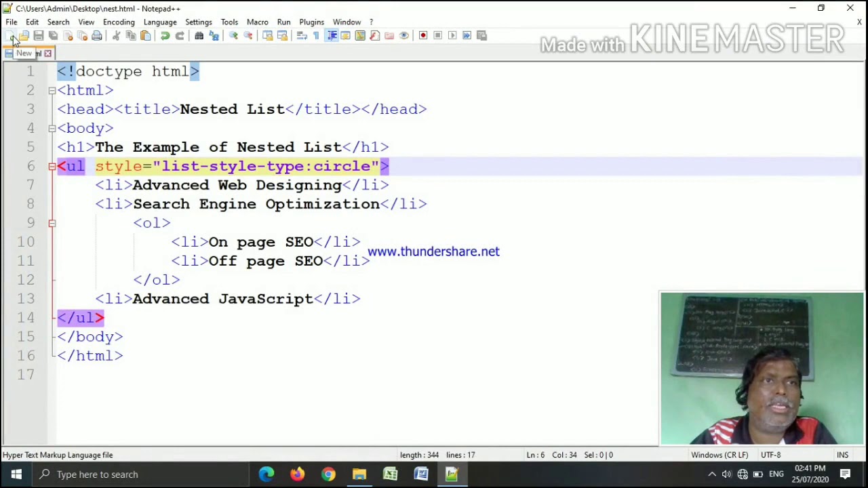Click the Zoom Out toolbar icon

pyautogui.click(x=248, y=35)
